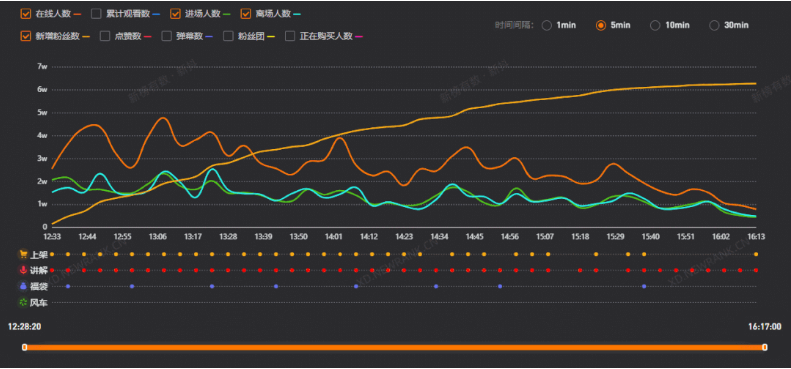The height and width of the screenshot is (369, 791).
Task: Enable the 弹幕数 checkbox
Action: click(166, 36)
